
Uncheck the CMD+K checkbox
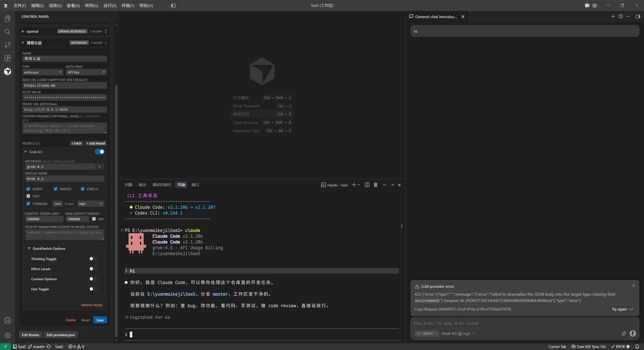[x=83, y=189]
